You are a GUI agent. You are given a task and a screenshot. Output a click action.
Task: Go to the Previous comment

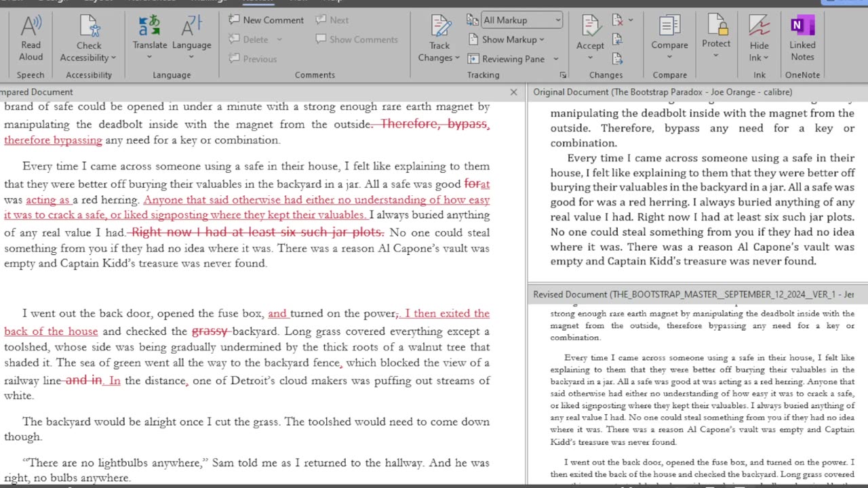[253, 59]
